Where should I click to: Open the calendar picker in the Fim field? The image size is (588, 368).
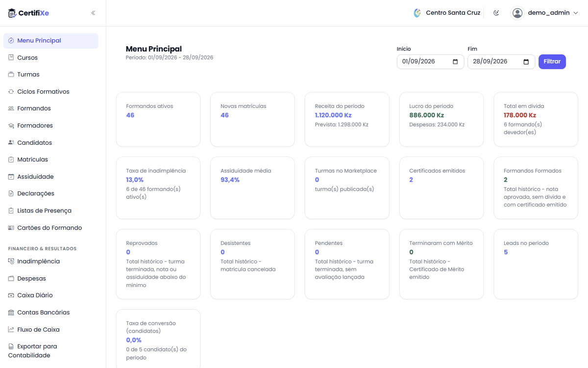coord(526,62)
